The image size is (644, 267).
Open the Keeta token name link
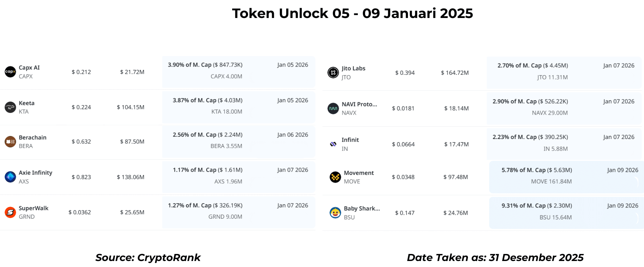point(26,103)
